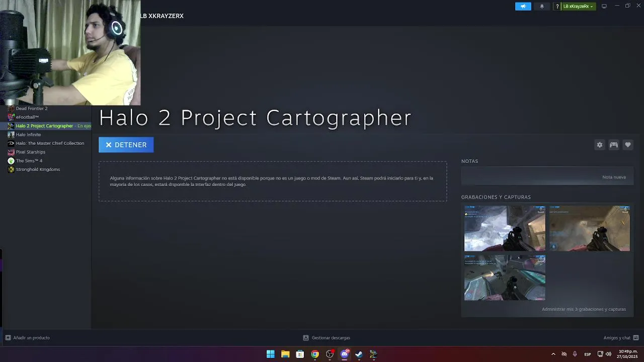Click the question mark help icon
This screenshot has width=644, height=362.
[557, 7]
